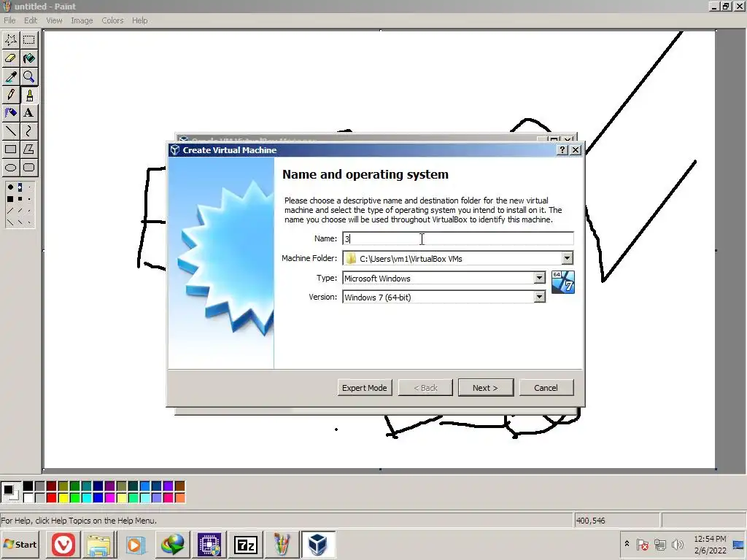Viewport: 747px width, 560px height.
Task: Open the Start menu
Action: (20, 544)
